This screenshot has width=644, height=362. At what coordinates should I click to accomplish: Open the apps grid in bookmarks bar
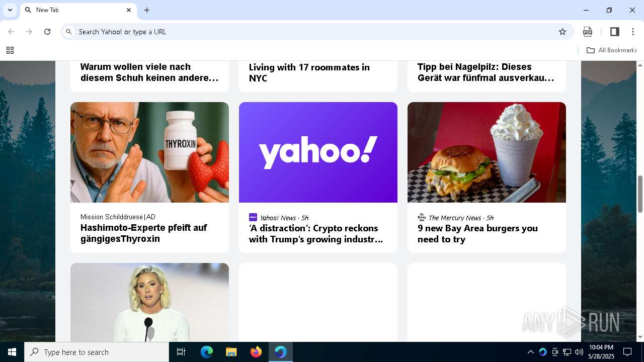pyautogui.click(x=10, y=50)
